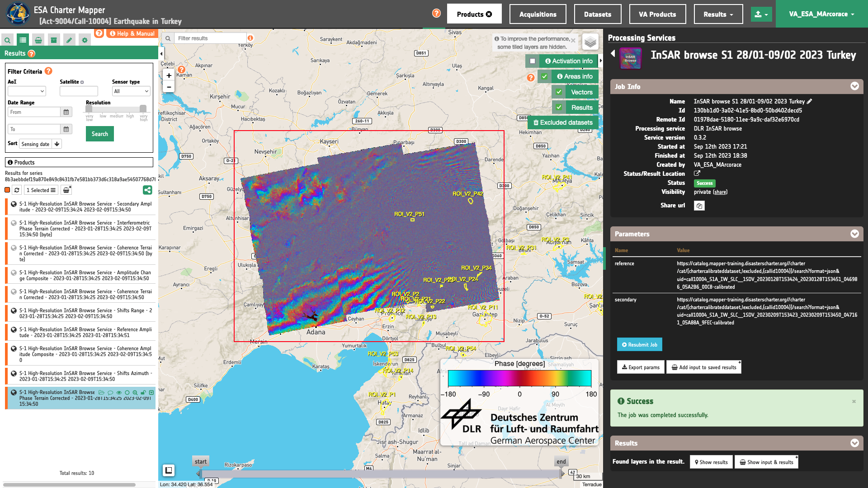Collapse the Job Info section
Viewport: 868px width, 488px height.
854,86
